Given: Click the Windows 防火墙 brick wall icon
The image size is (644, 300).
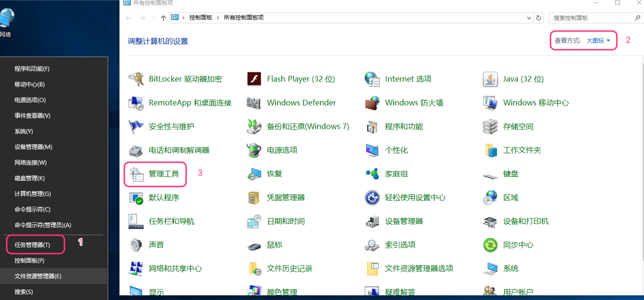Looking at the screenshot, I should point(372,103).
